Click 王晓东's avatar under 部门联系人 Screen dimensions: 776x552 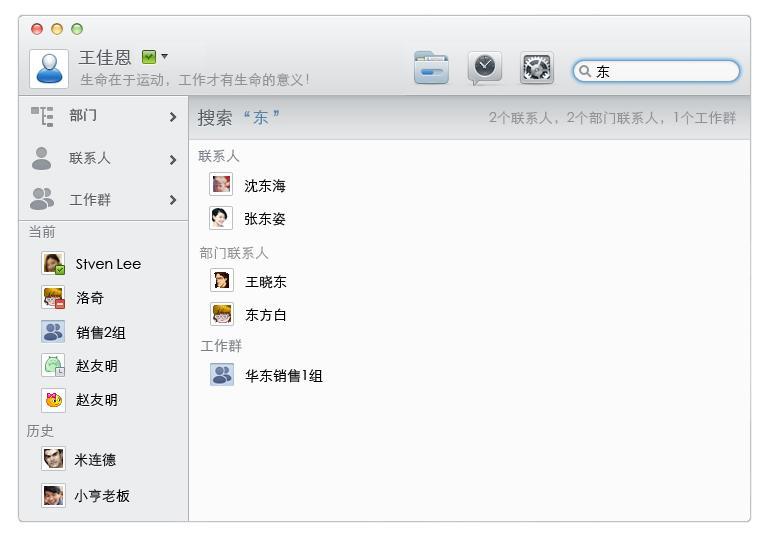tap(221, 281)
